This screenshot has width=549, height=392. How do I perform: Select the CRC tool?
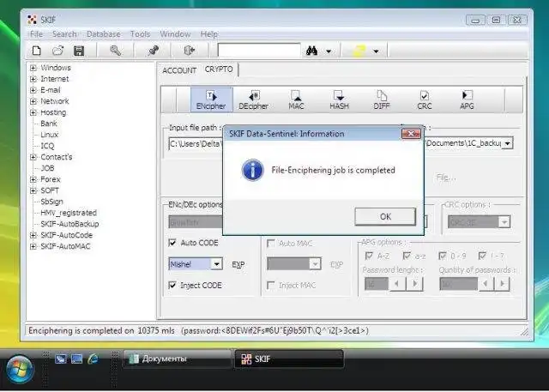click(x=425, y=100)
